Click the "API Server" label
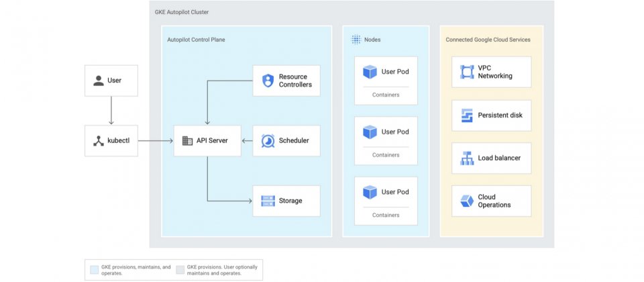Screen dimensions: 644x282 coord(212,140)
